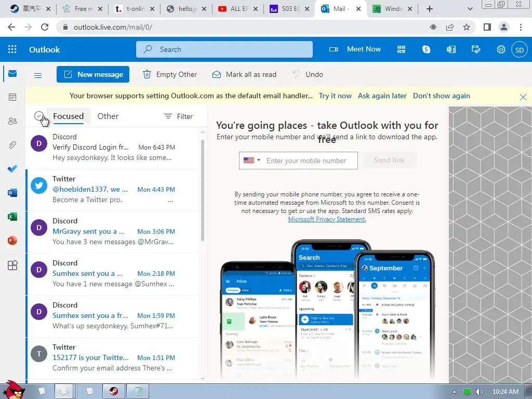The height and width of the screenshot is (399, 532).
Task: Switch to the ALL EP YouTube browser tab
Action: coord(238,9)
